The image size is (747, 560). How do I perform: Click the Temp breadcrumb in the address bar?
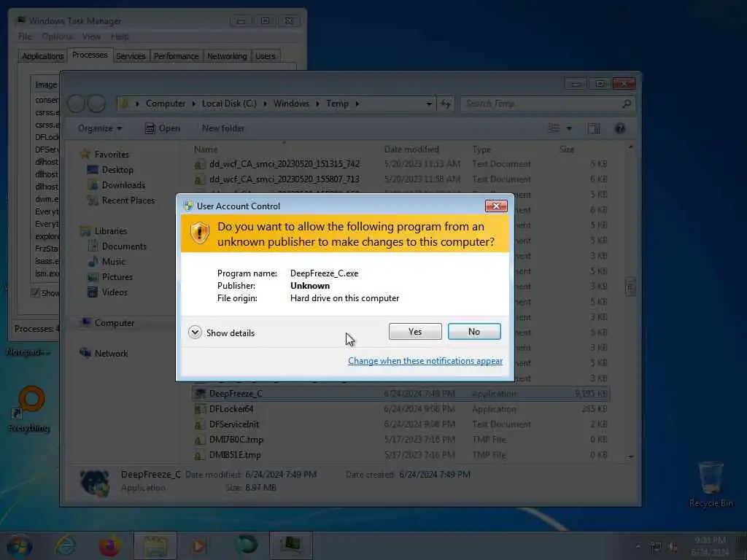[337, 104]
